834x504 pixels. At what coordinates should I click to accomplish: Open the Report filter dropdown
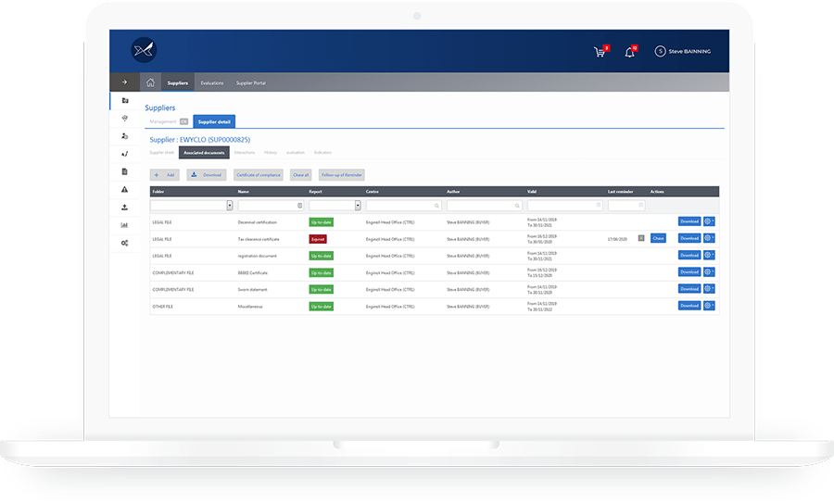pyautogui.click(x=358, y=206)
